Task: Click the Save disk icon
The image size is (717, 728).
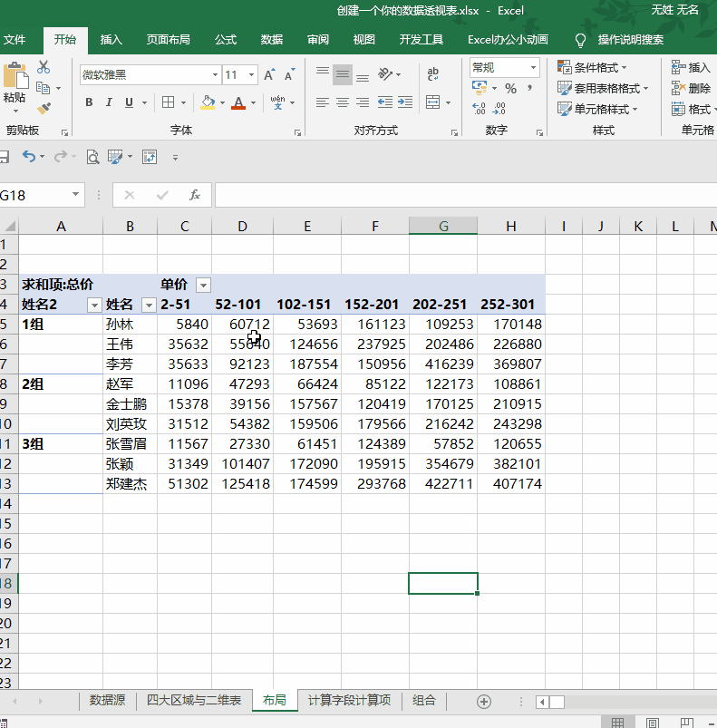Action: coord(4,157)
